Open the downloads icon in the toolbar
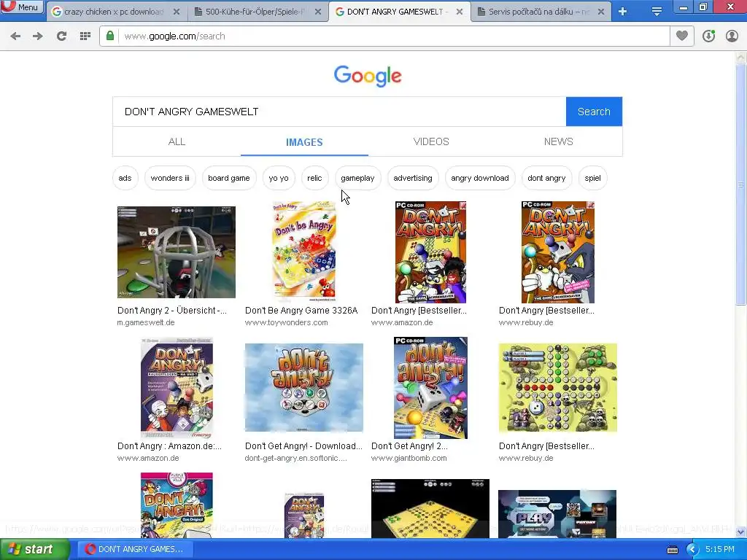Image resolution: width=747 pixels, height=560 pixels. tap(708, 36)
